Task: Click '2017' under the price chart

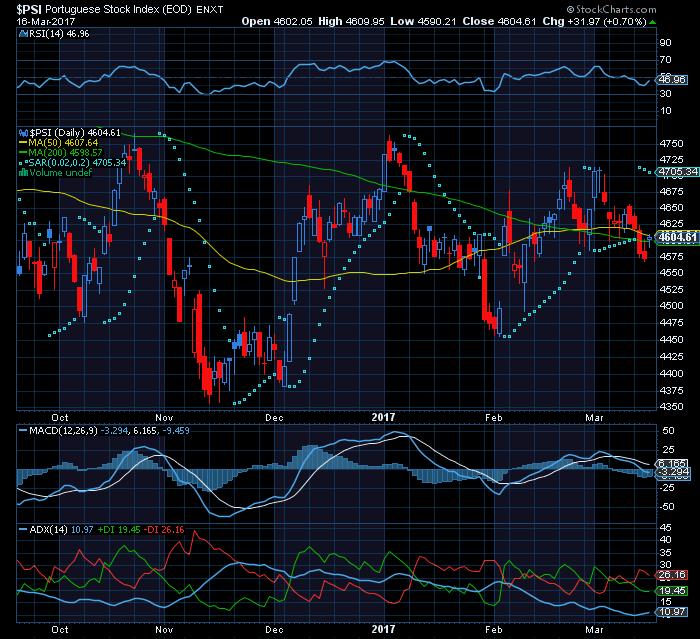Action: pos(383,417)
